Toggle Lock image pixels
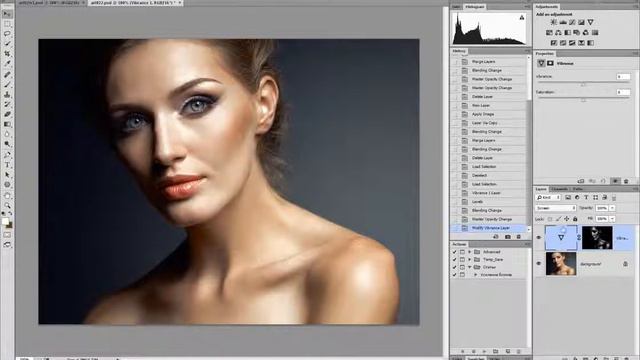This screenshot has height=360, width=640. [x=558, y=219]
